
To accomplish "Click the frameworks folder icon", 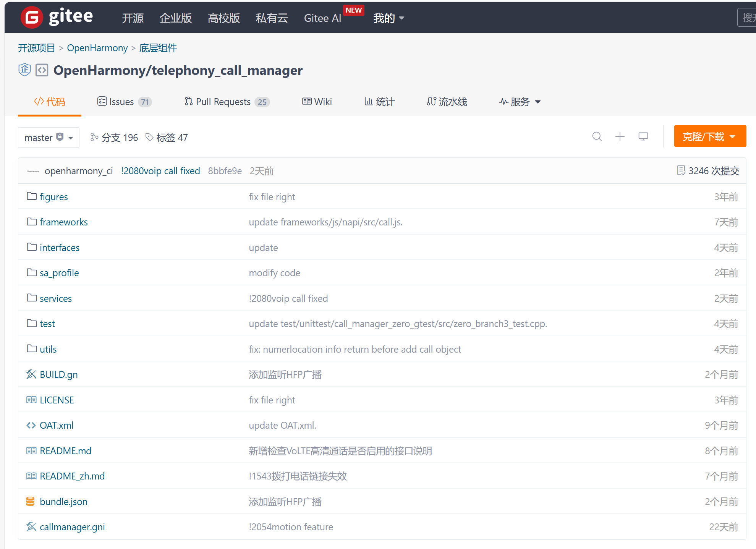I will [x=32, y=222].
